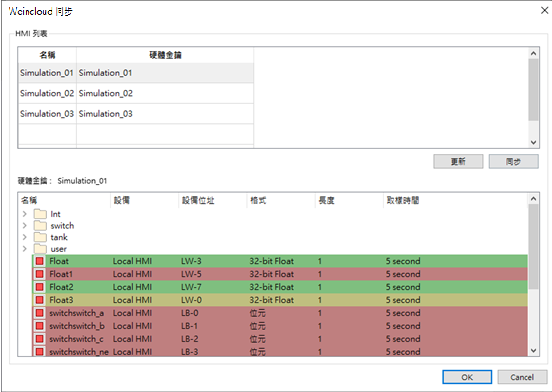Click the 同步 button
Viewport: 552px width, 392px height.
514,162
